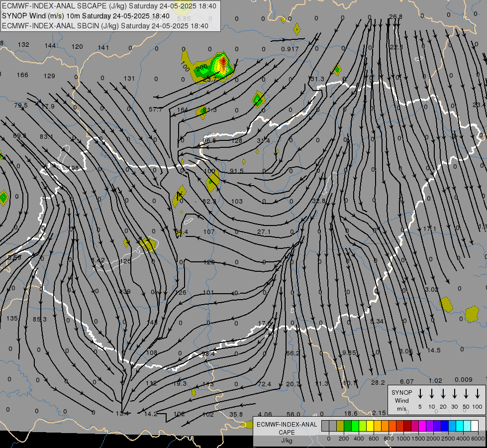The image size is (487, 448).
Task: Click the 50 m/s wind legend arrow
Action: [x=466, y=394]
